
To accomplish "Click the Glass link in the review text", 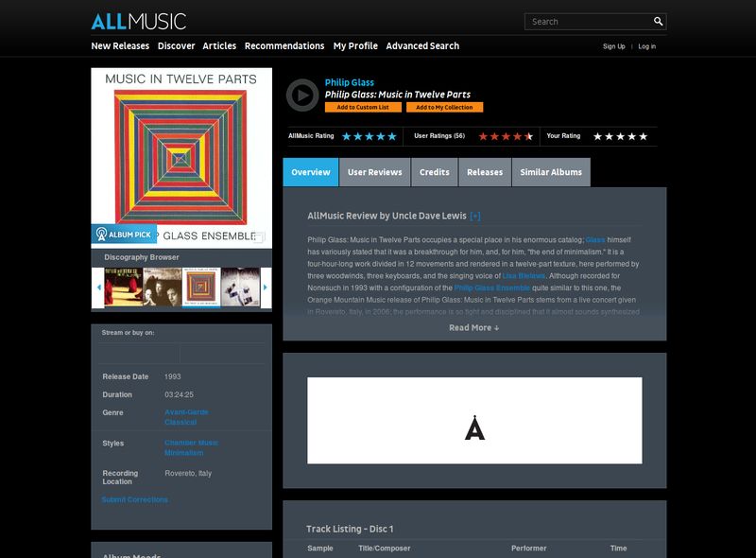I will pyautogui.click(x=595, y=240).
